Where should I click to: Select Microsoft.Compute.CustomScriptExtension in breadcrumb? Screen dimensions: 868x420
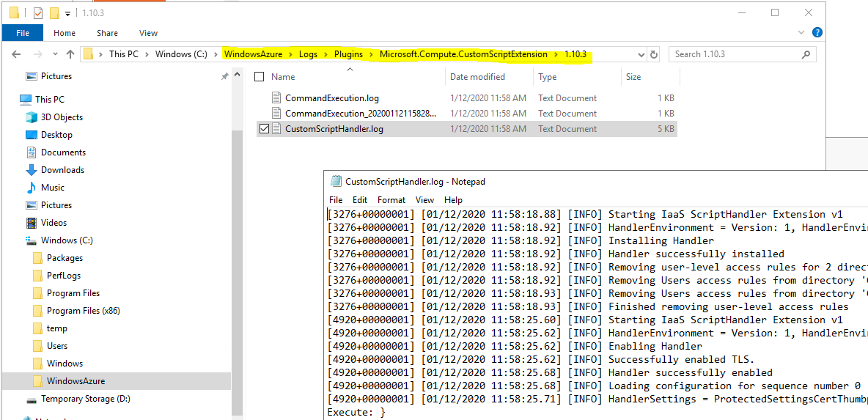(x=463, y=54)
